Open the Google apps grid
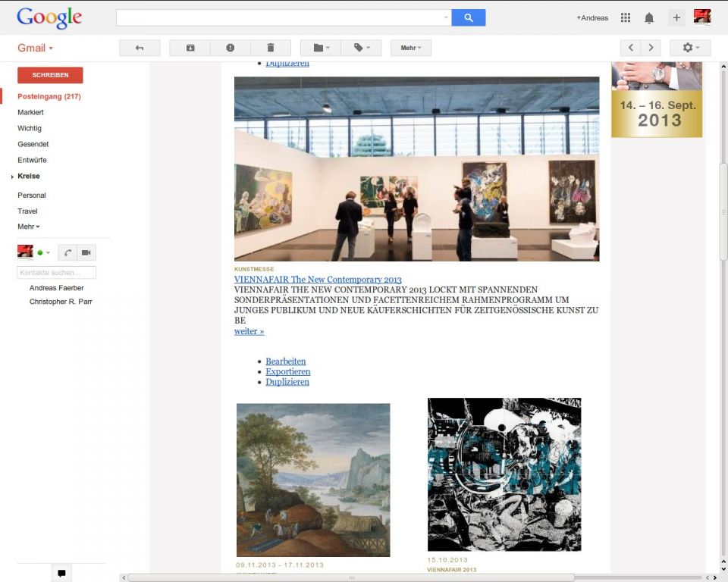Image resolution: width=728 pixels, height=582 pixels. 626,17
